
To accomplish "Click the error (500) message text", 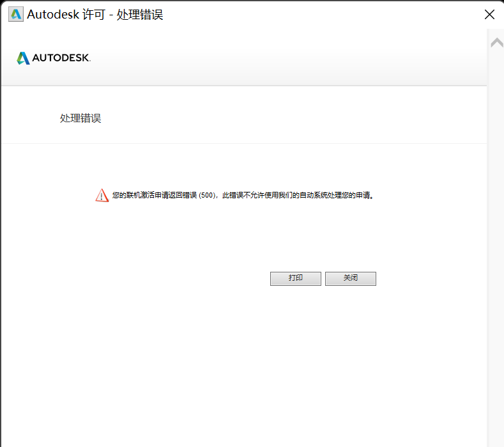I will point(243,195).
